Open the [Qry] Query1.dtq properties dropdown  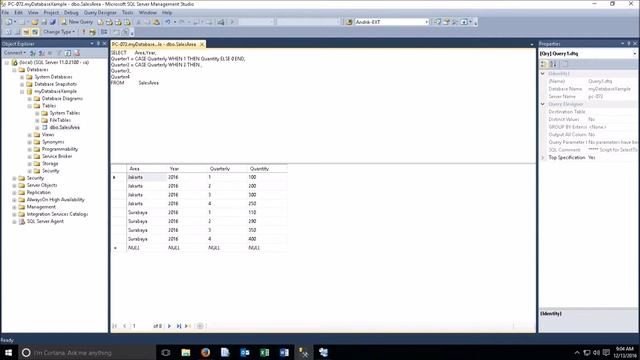pyautogui.click(x=635, y=53)
